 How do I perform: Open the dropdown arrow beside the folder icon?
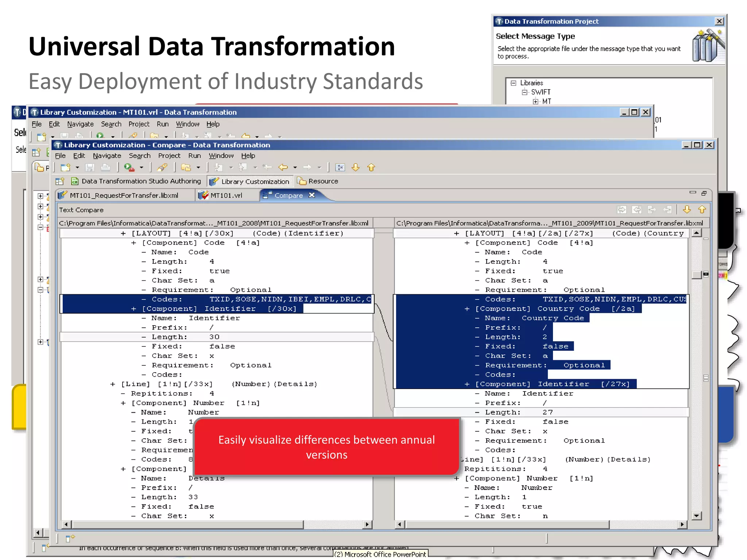point(198,168)
